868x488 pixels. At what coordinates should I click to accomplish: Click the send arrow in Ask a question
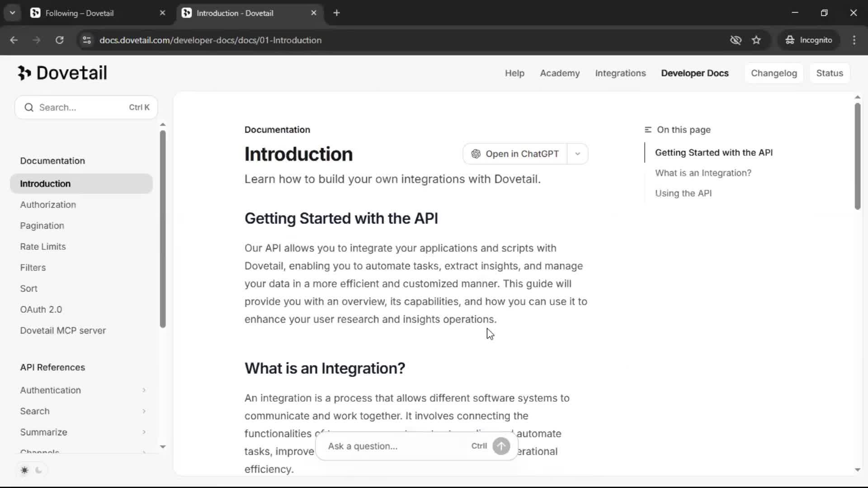tap(501, 446)
